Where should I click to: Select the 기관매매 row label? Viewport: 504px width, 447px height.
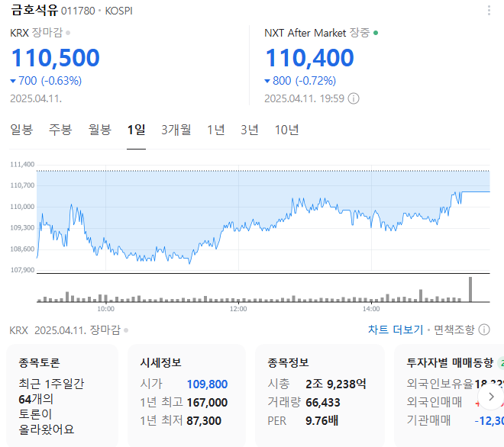tap(428, 420)
